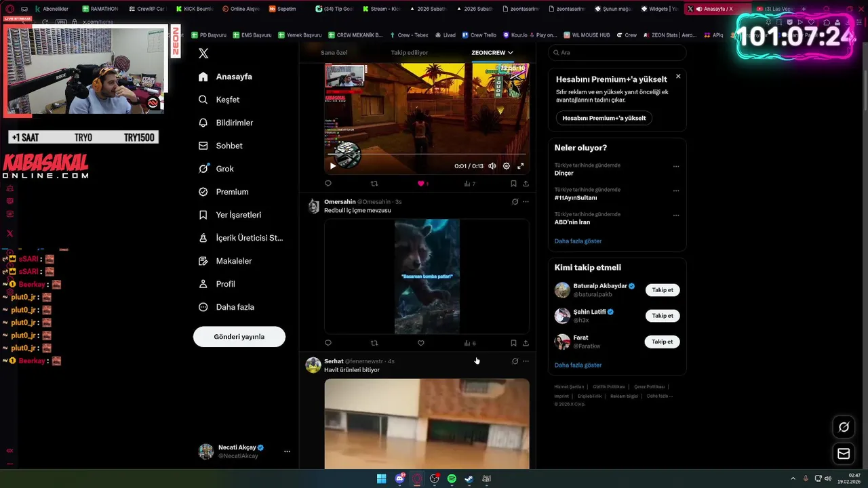Open more menu on Serhat post

(x=526, y=361)
